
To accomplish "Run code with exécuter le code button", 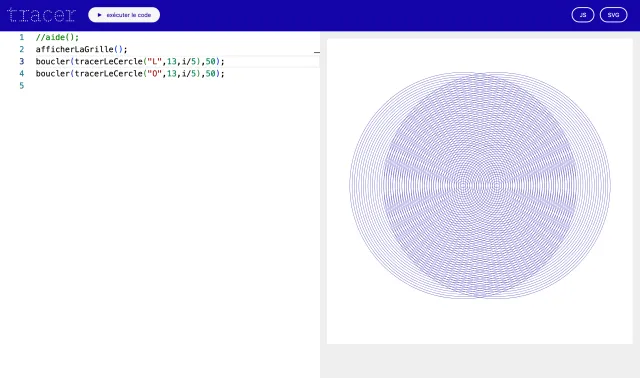I will tap(124, 15).
